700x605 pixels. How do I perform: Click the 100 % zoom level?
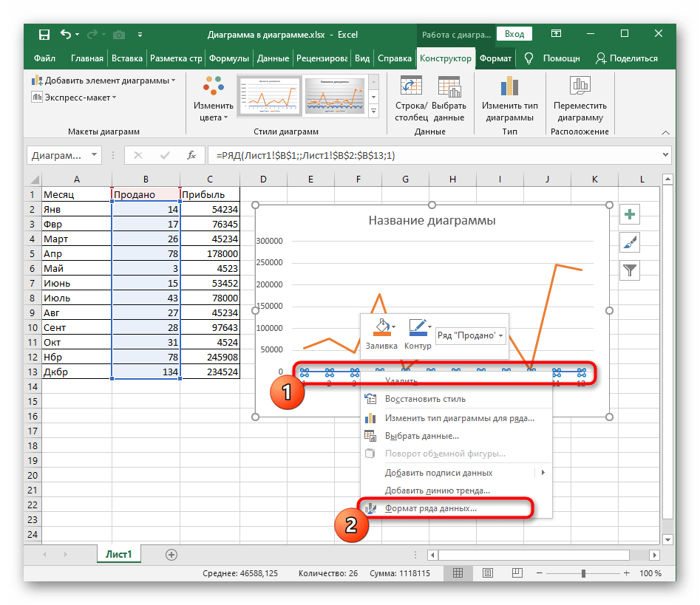[x=650, y=573]
